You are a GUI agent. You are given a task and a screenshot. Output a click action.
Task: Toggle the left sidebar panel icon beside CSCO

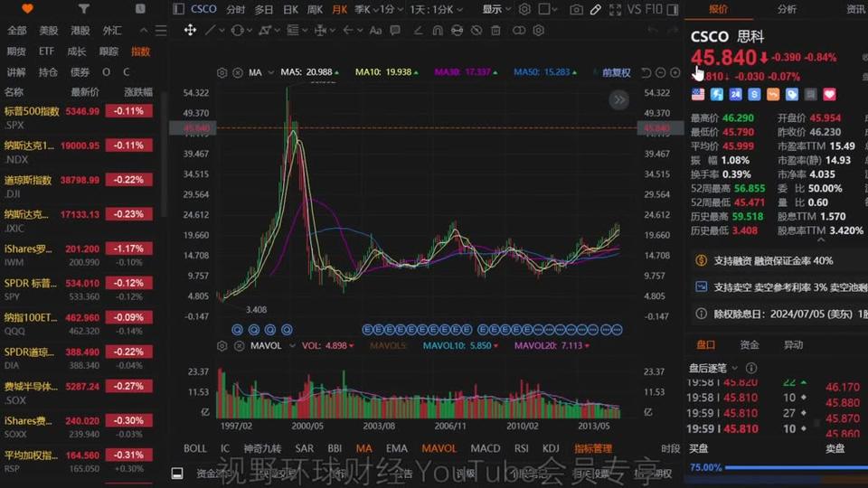[x=178, y=9]
